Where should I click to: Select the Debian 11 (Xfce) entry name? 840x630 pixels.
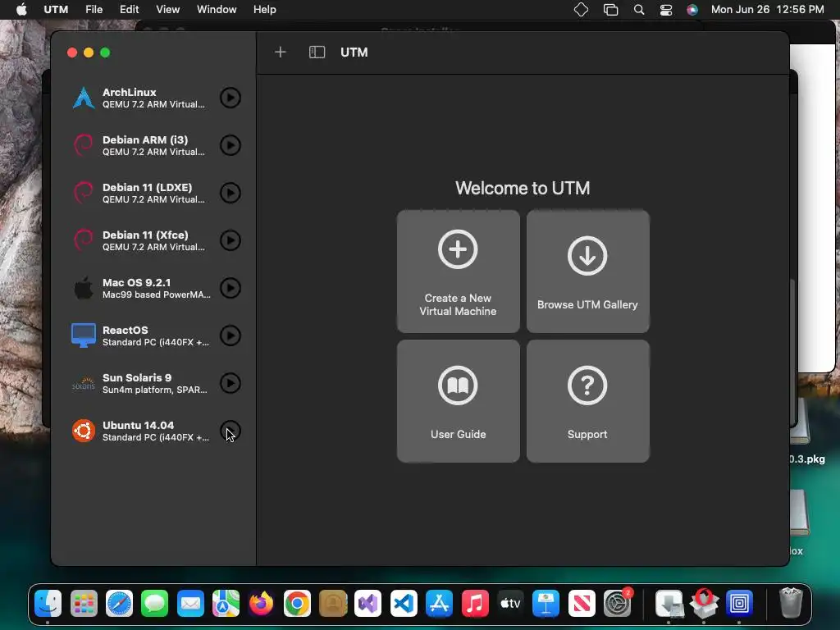pos(145,235)
